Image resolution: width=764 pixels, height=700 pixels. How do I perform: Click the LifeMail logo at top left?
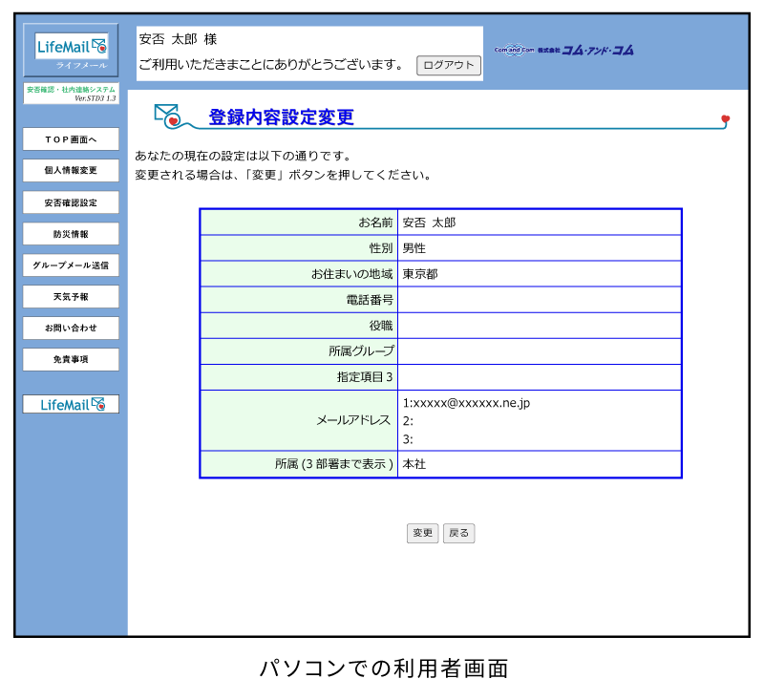coord(69,47)
